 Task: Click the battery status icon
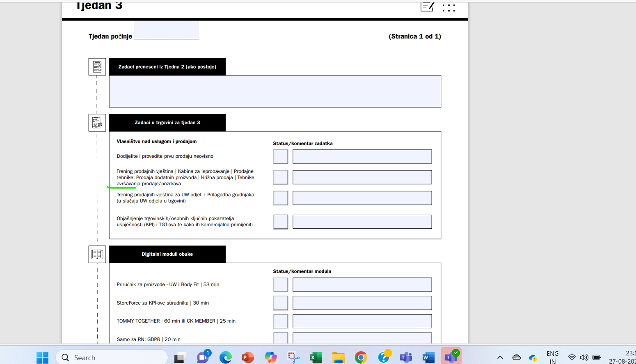click(x=597, y=357)
